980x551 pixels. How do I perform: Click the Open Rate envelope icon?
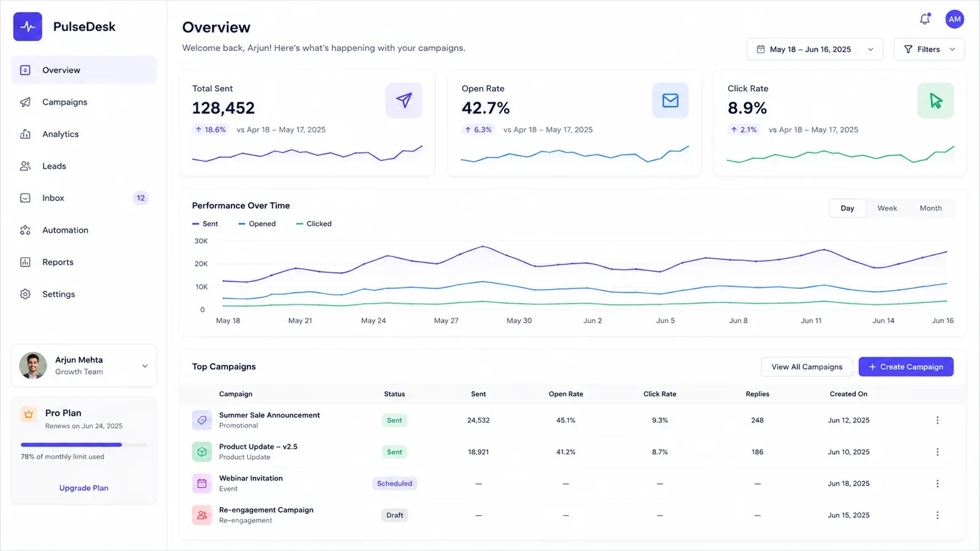tap(670, 100)
